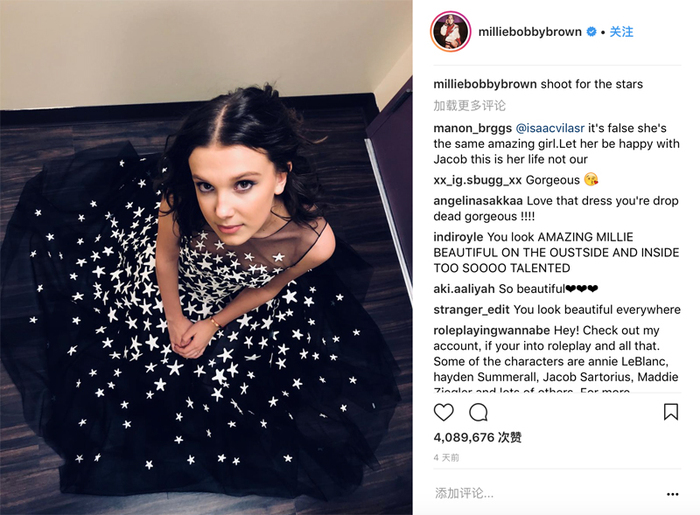Viewport: 700px width, 515px height.
Task: Open the milliebobbybrown username in the header
Action: [530, 32]
